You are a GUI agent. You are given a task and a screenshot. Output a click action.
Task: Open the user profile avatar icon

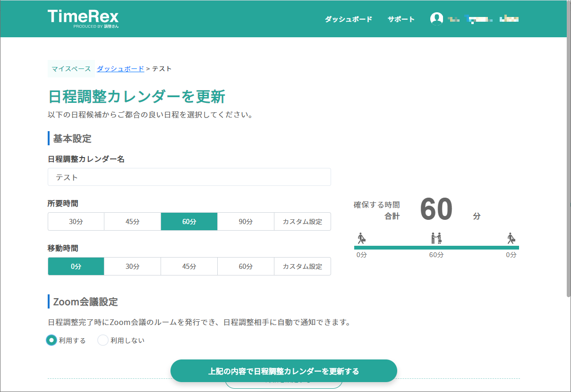pyautogui.click(x=436, y=18)
